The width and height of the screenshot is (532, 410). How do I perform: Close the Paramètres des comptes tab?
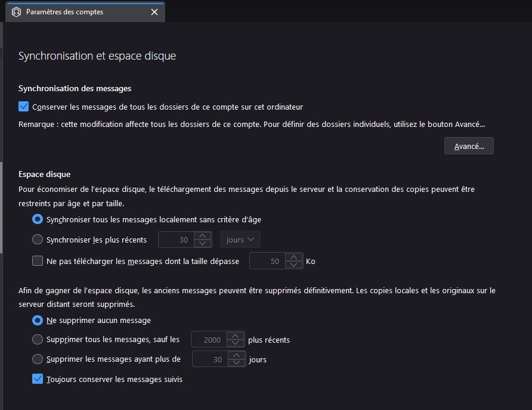click(154, 12)
